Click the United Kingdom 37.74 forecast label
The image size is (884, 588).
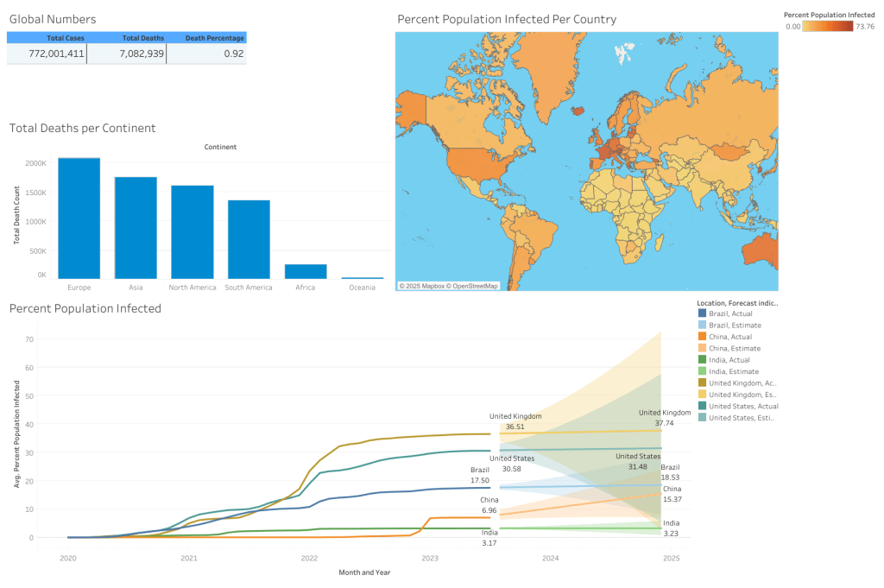[665, 418]
